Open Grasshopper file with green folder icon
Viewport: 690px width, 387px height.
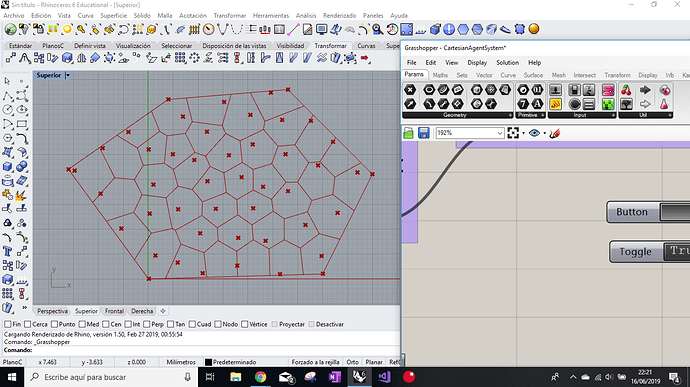pyautogui.click(x=408, y=133)
